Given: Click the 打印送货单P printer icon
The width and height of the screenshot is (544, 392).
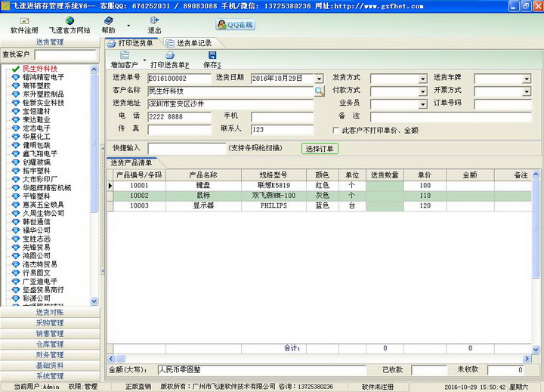Looking at the screenshot, I should click(168, 55).
